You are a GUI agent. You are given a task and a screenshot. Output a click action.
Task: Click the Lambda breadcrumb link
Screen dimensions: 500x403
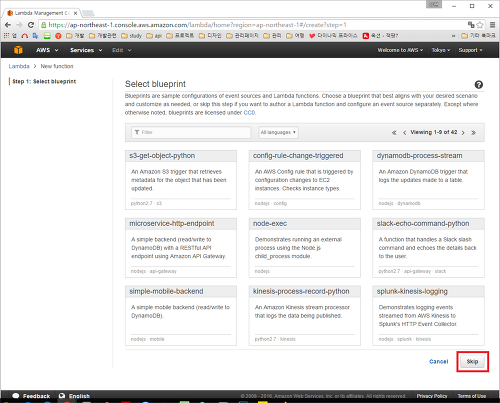pos(19,66)
